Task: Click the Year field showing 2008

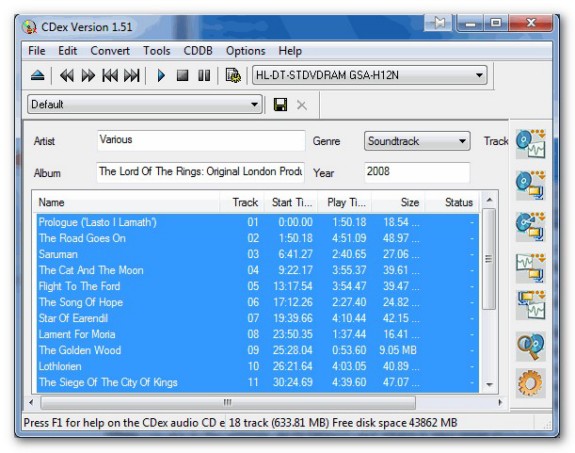Action: click(x=417, y=172)
